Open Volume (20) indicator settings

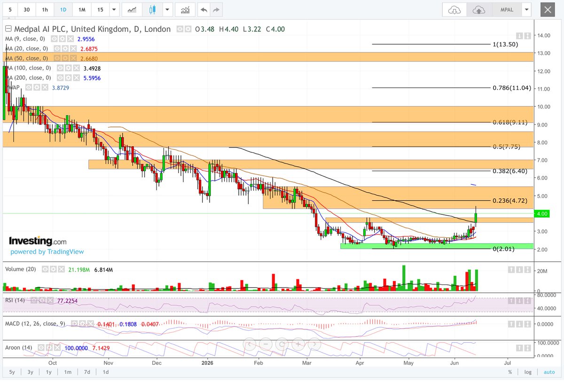pyautogui.click(x=52, y=270)
